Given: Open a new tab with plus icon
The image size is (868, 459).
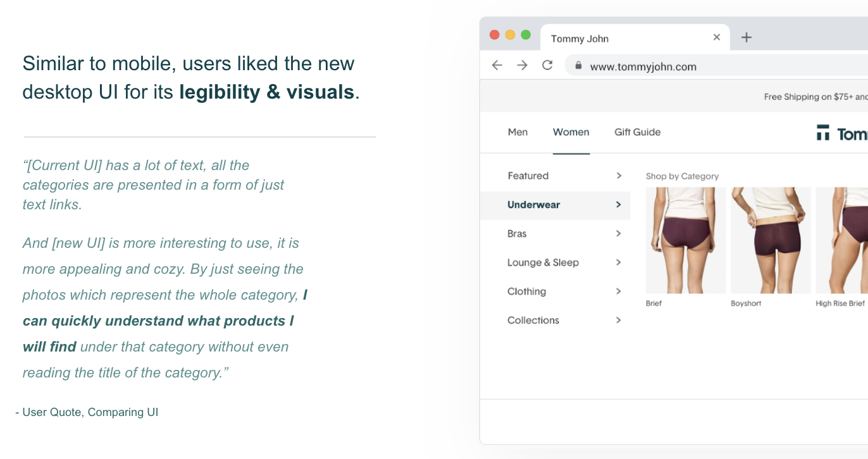Looking at the screenshot, I should [x=747, y=37].
